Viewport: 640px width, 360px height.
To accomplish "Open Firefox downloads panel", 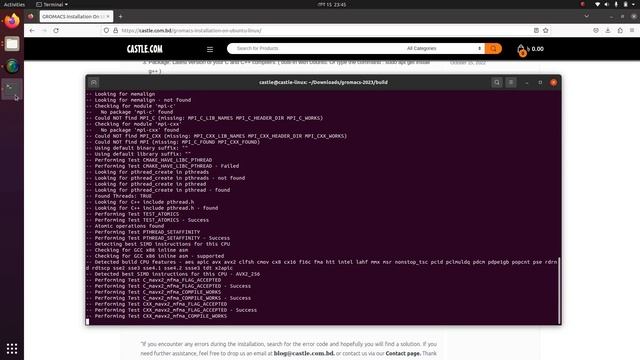I will (x=608, y=31).
